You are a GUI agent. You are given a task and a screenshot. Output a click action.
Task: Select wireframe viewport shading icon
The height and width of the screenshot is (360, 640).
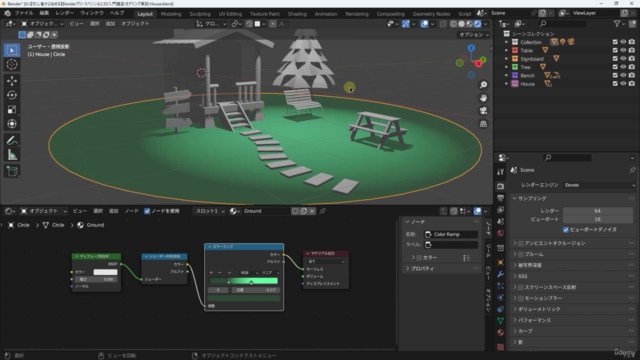point(453,24)
